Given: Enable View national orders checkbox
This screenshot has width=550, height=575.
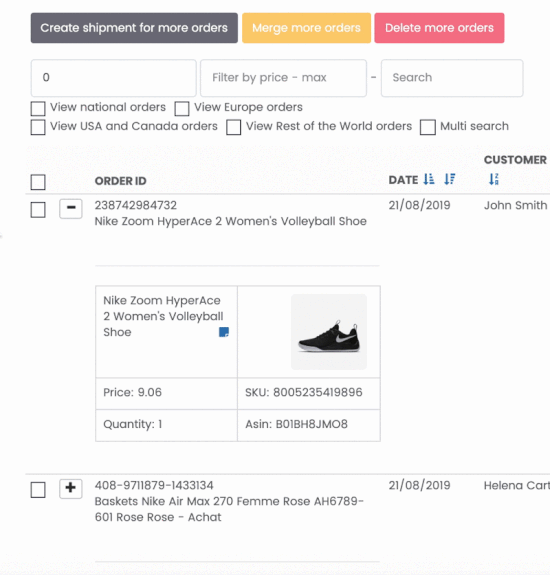Looking at the screenshot, I should click(x=38, y=109).
